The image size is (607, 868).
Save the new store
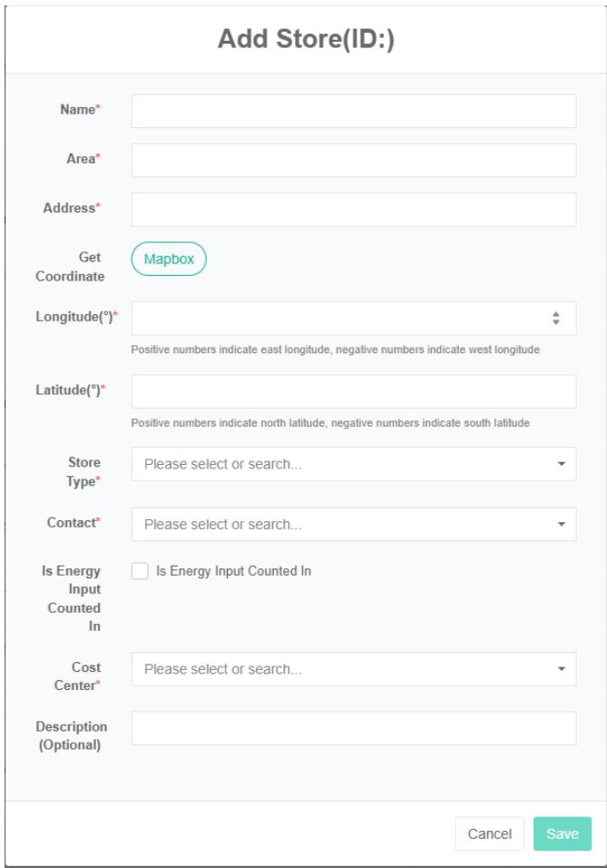pos(563,833)
